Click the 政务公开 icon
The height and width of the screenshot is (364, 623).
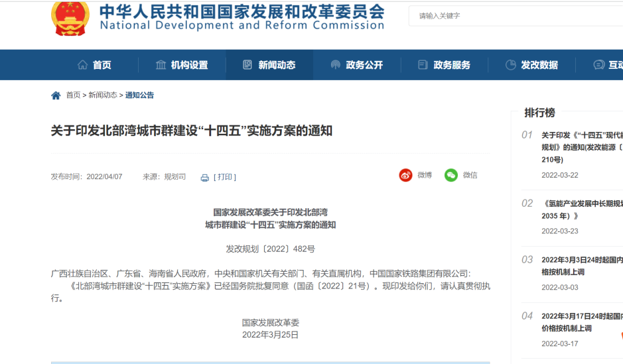(335, 65)
